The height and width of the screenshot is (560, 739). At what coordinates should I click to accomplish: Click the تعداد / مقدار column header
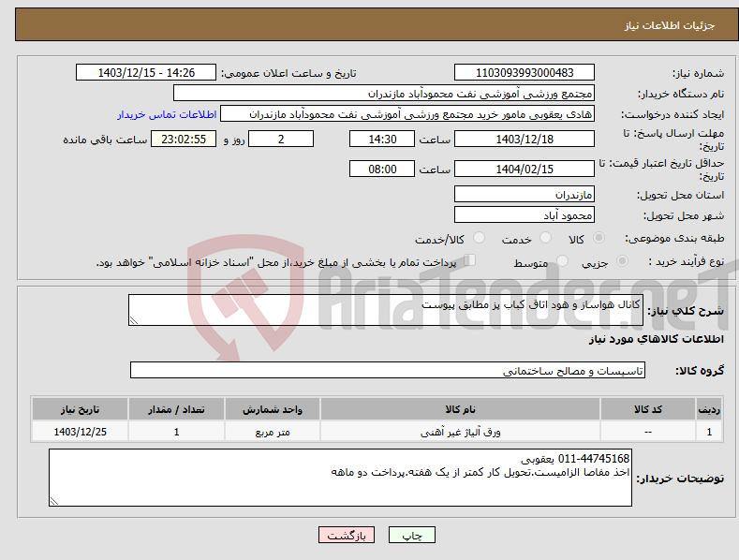[x=176, y=409]
